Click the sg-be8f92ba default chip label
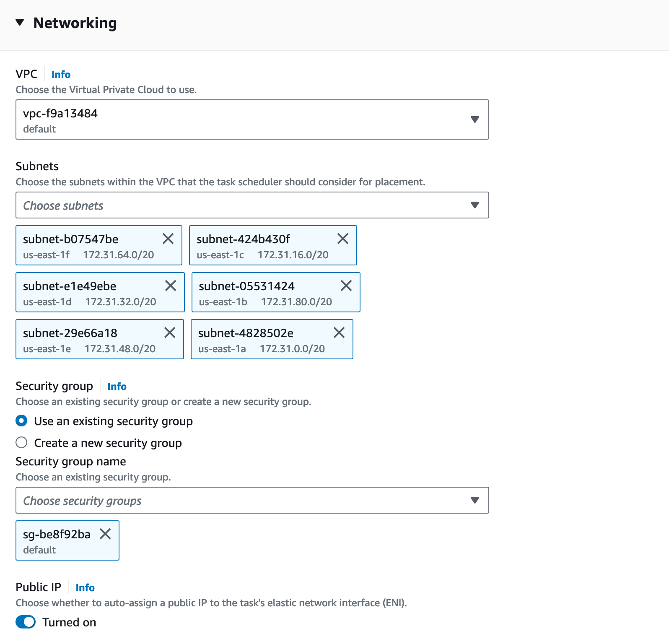The image size is (669, 644). [57, 541]
